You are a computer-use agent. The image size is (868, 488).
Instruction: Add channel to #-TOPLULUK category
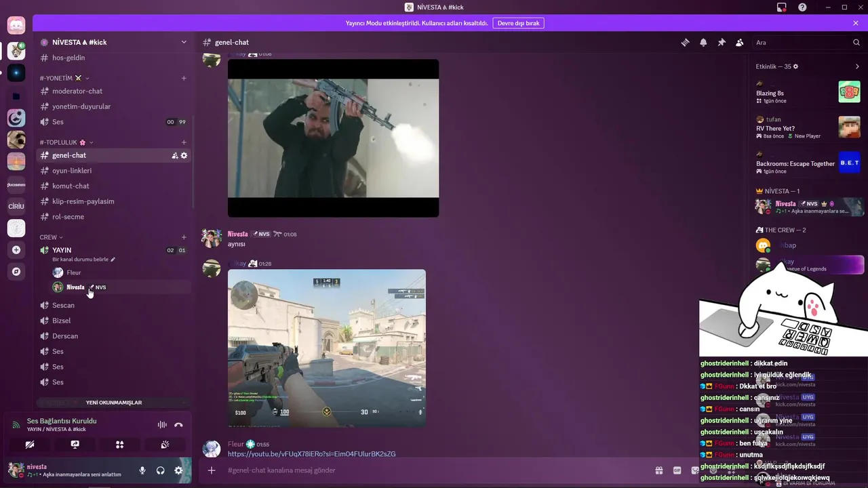[x=184, y=142]
